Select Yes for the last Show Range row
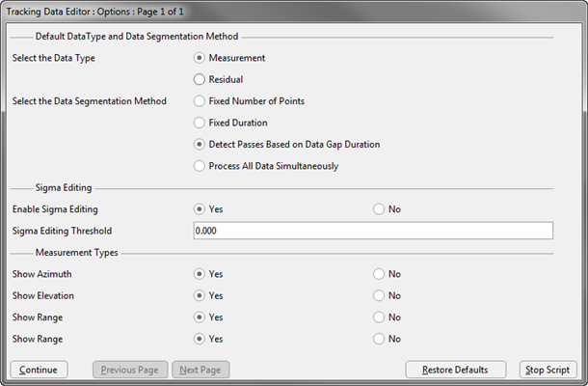The image size is (588, 386). pos(200,339)
